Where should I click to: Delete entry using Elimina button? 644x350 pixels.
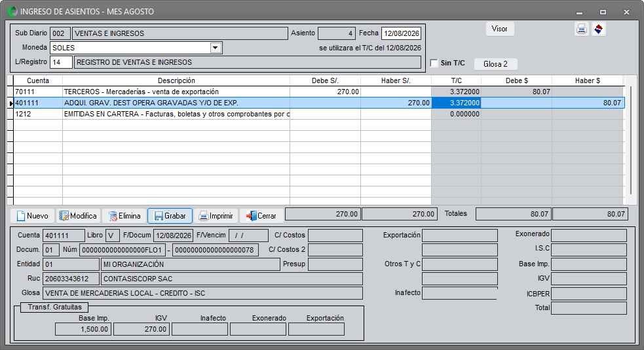pyautogui.click(x=124, y=216)
